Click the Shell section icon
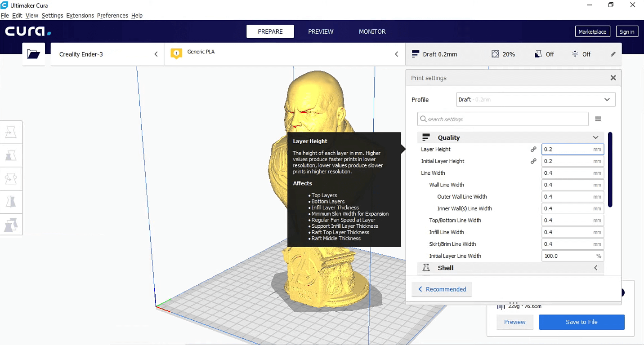 (x=426, y=268)
